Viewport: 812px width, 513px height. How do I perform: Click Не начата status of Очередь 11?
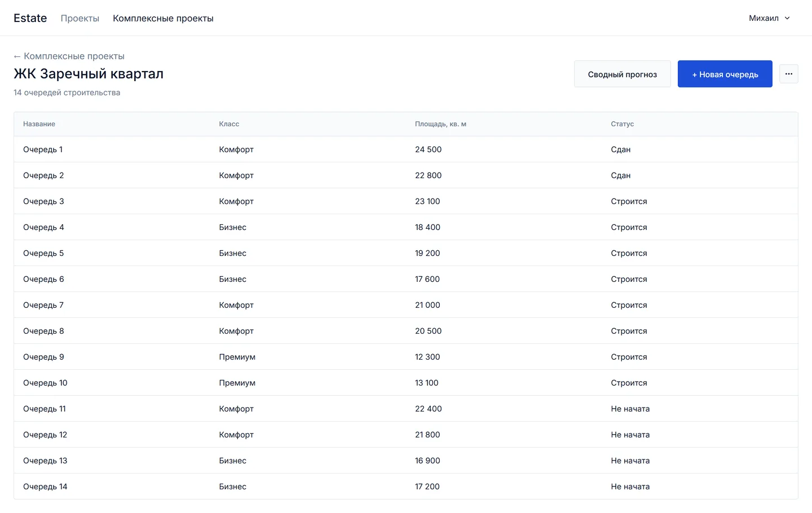(x=630, y=409)
